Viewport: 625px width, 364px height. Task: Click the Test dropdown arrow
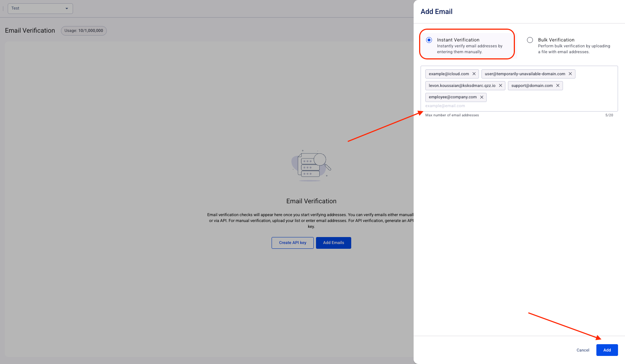(67, 8)
